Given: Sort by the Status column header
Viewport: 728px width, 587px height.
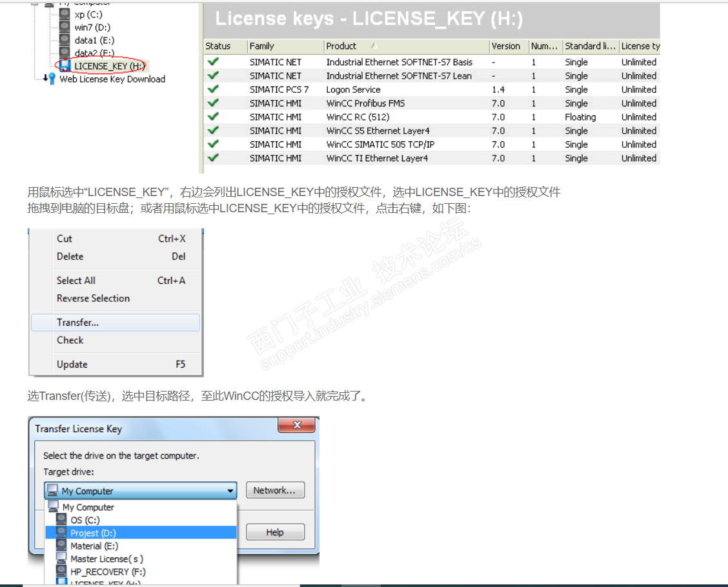Looking at the screenshot, I should coord(225,46).
